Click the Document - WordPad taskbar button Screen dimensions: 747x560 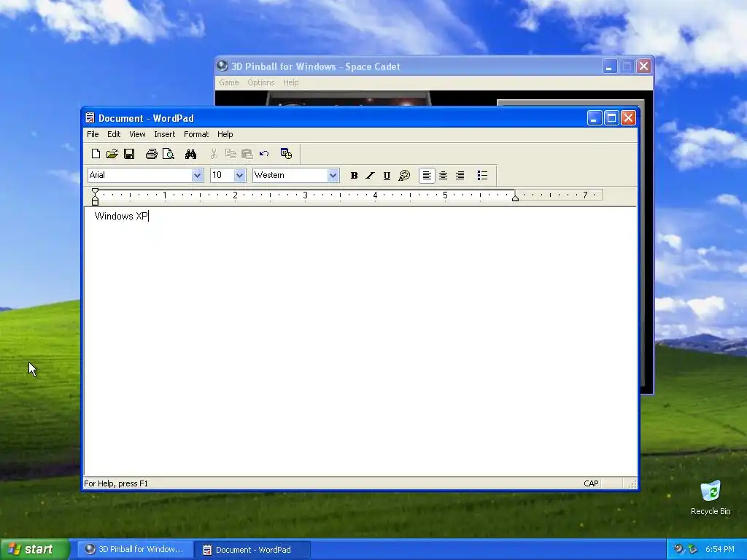(253, 550)
